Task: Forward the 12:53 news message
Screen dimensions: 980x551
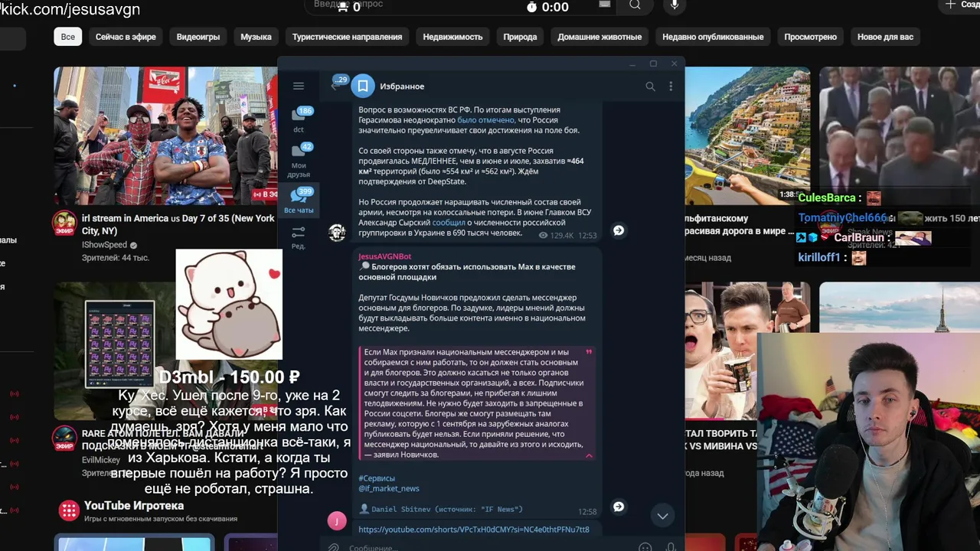Action: point(619,230)
